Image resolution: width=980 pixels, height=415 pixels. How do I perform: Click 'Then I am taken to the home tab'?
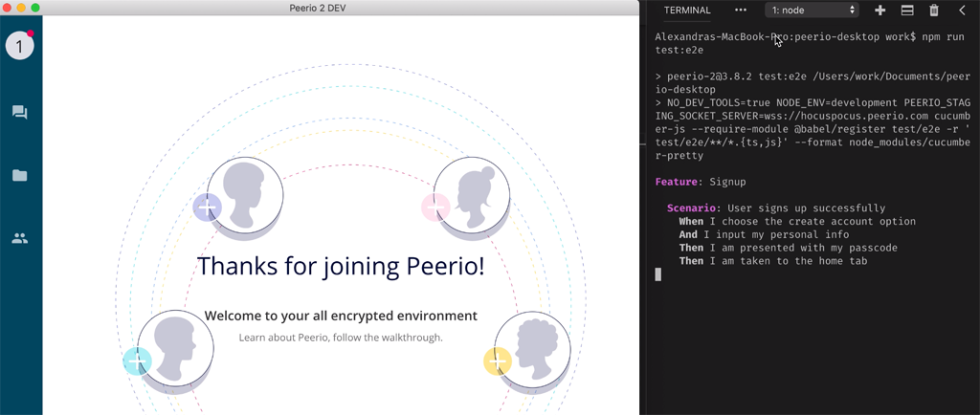coord(773,261)
